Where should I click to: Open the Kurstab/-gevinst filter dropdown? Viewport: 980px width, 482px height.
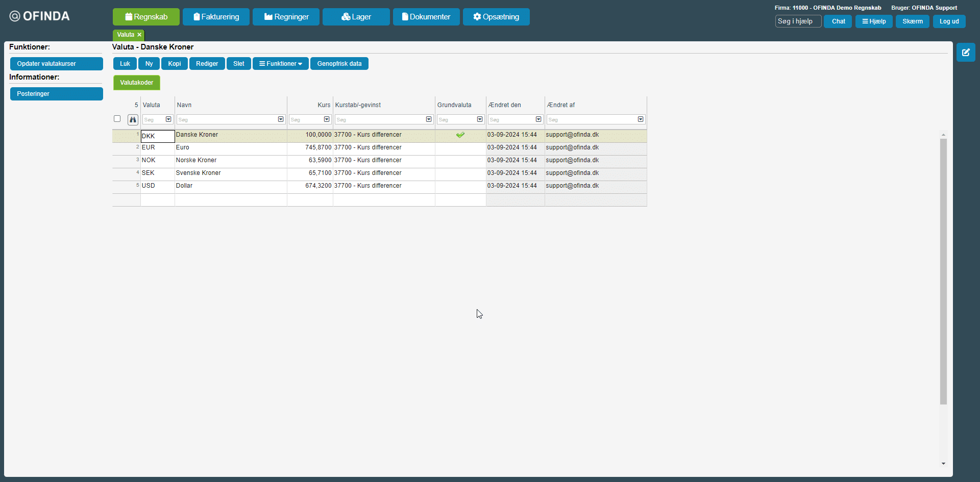428,119
